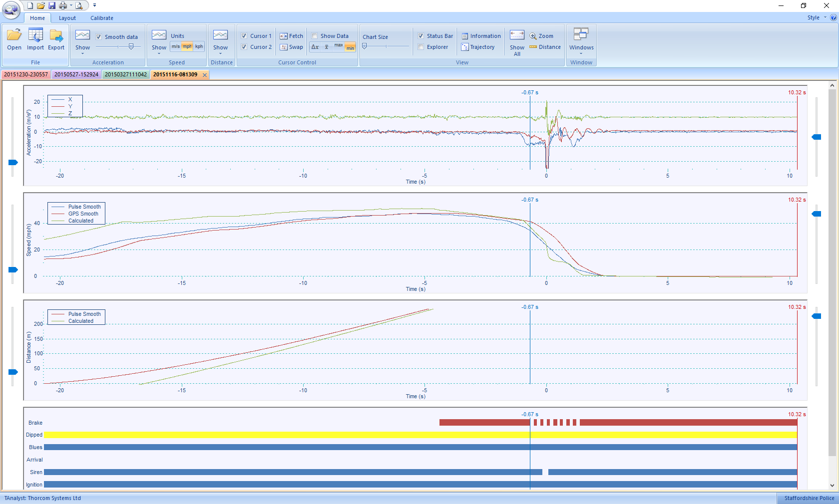Select the Distance measurement tool
The width and height of the screenshot is (839, 504).
pos(545,47)
